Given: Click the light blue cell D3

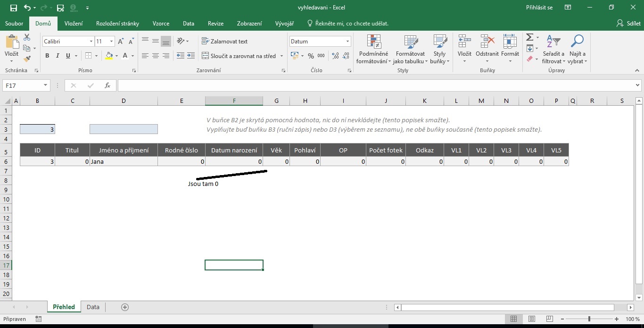Looking at the screenshot, I should [124, 129].
